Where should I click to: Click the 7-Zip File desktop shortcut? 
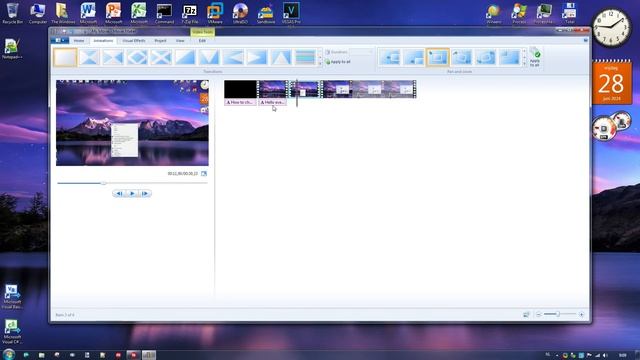tap(190, 13)
